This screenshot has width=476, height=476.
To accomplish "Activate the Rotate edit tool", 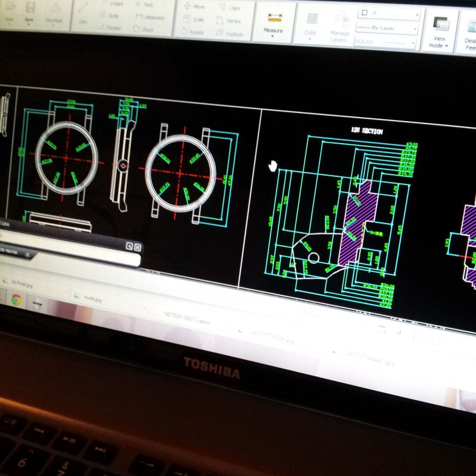I will pos(193,32).
